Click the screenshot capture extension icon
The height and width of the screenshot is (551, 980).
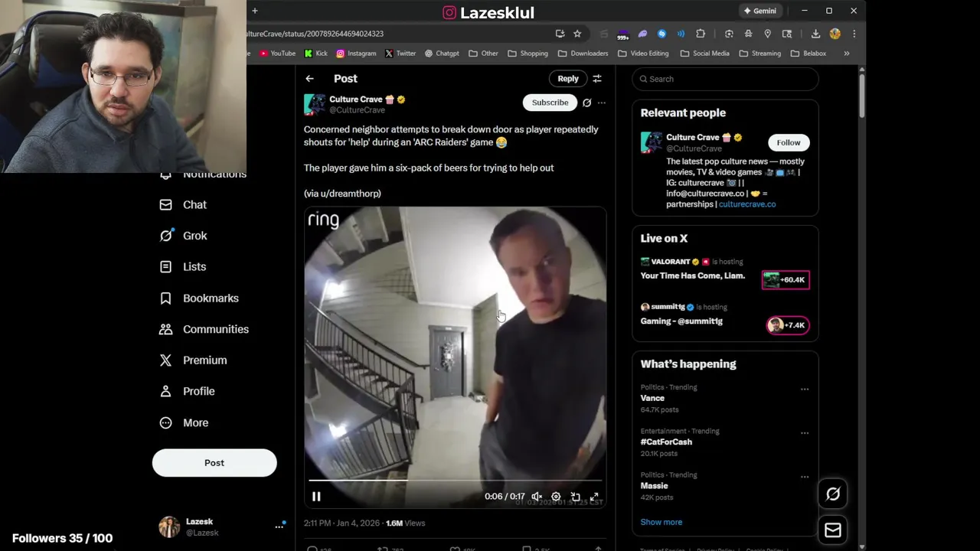(729, 34)
